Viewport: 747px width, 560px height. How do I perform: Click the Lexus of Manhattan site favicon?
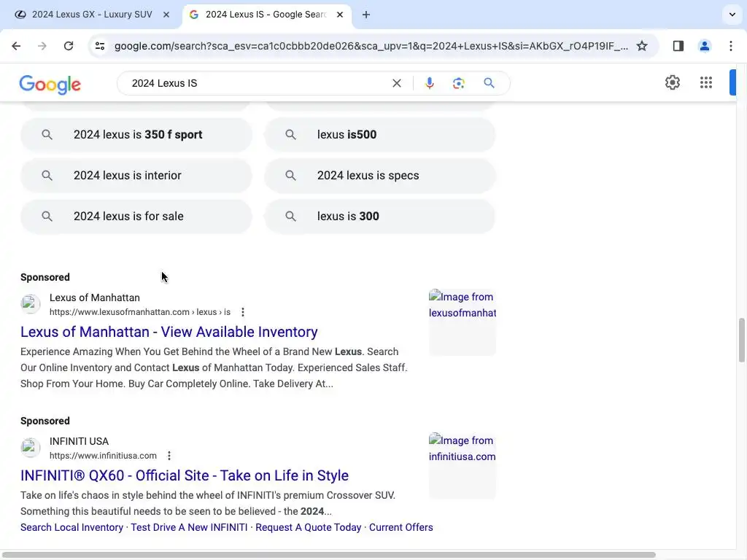(x=30, y=304)
